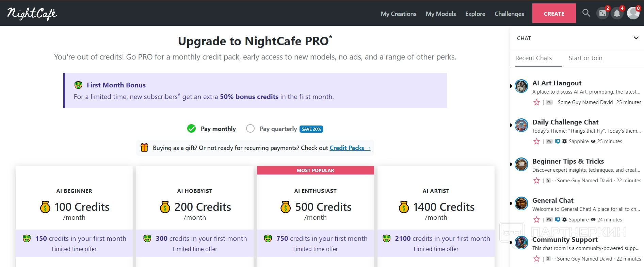The image size is (644, 267).
Task: Open the user profile avatar
Action: click(633, 13)
